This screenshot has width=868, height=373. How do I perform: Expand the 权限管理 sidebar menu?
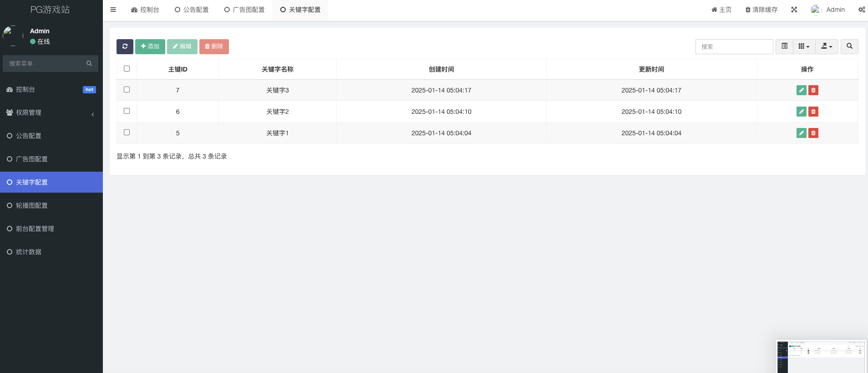(x=51, y=112)
